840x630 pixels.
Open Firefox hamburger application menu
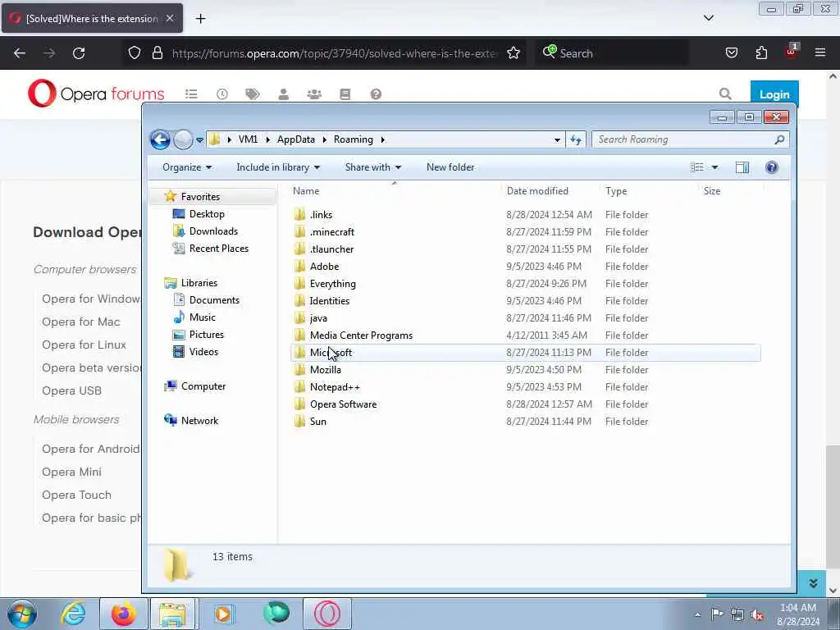click(x=819, y=52)
